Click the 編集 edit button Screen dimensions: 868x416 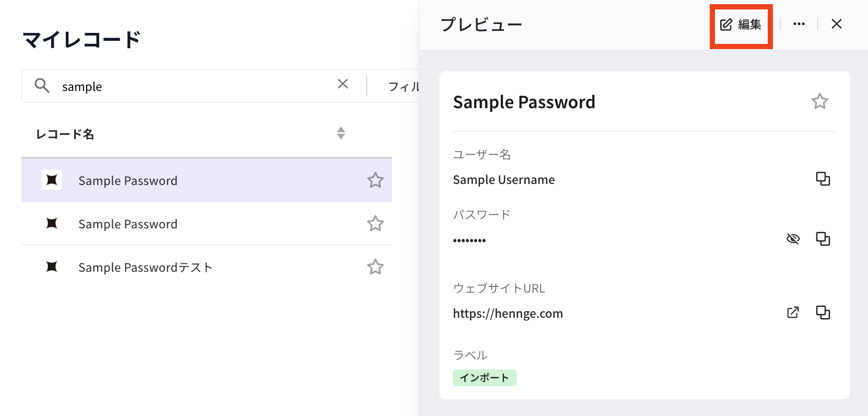click(x=741, y=25)
